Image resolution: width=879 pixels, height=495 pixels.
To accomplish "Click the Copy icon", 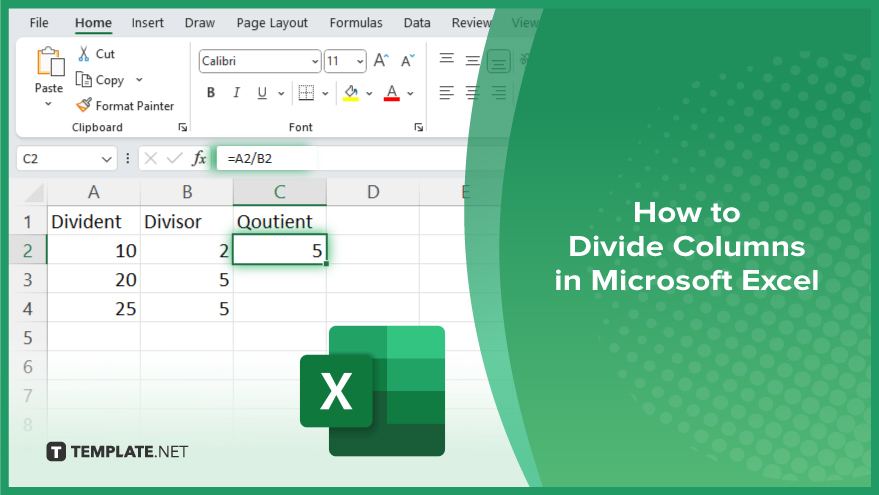I will coord(84,80).
